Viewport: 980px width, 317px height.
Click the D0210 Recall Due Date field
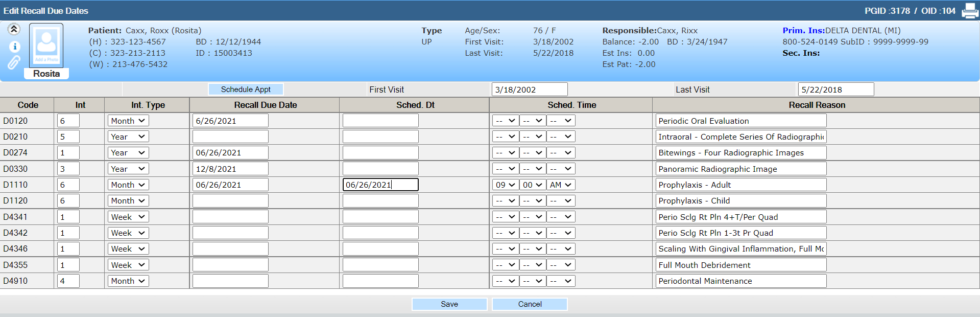[230, 137]
